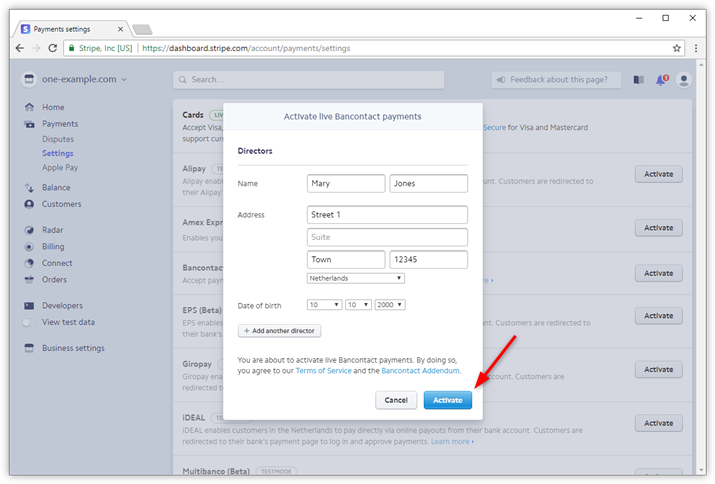Click the Payments sidebar icon
The image size is (715, 484).
29,124
